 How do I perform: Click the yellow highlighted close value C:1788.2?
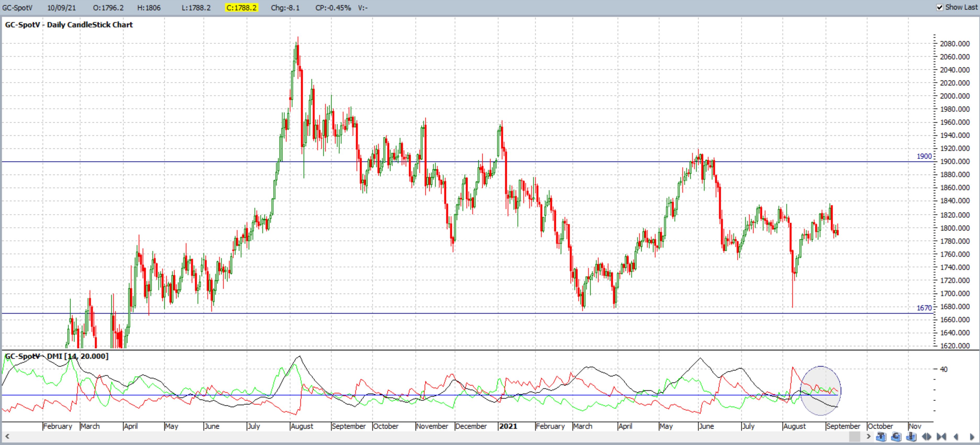coord(242,8)
